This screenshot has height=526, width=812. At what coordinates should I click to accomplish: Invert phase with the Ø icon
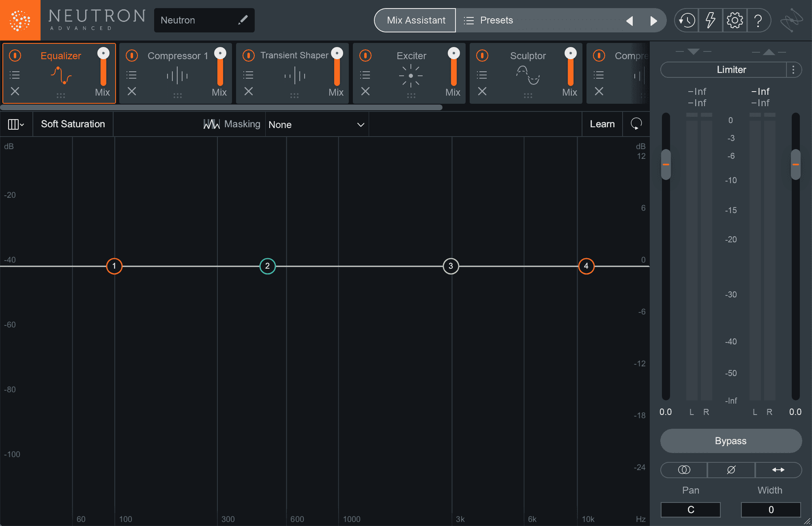(x=731, y=470)
